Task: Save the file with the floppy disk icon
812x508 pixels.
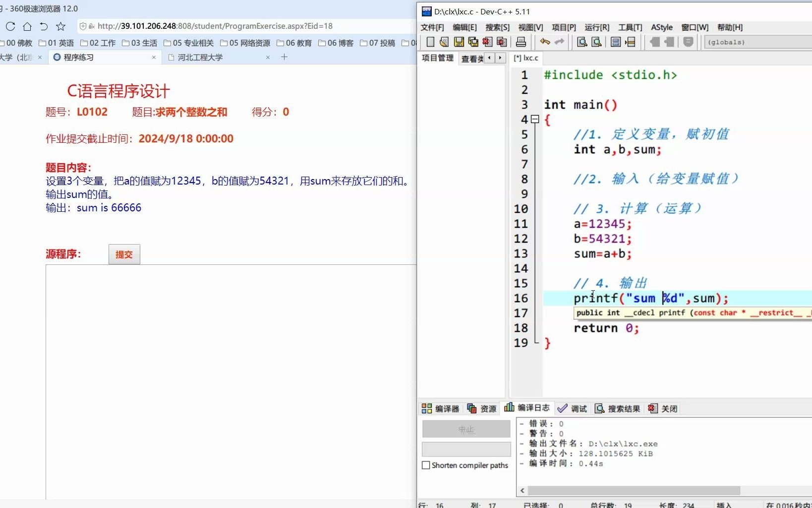Action: pos(459,42)
